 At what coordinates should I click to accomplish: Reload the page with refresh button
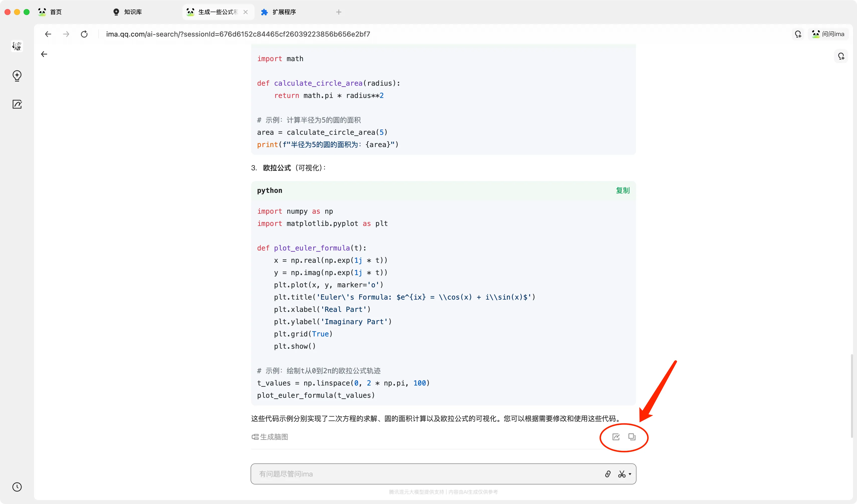click(84, 34)
